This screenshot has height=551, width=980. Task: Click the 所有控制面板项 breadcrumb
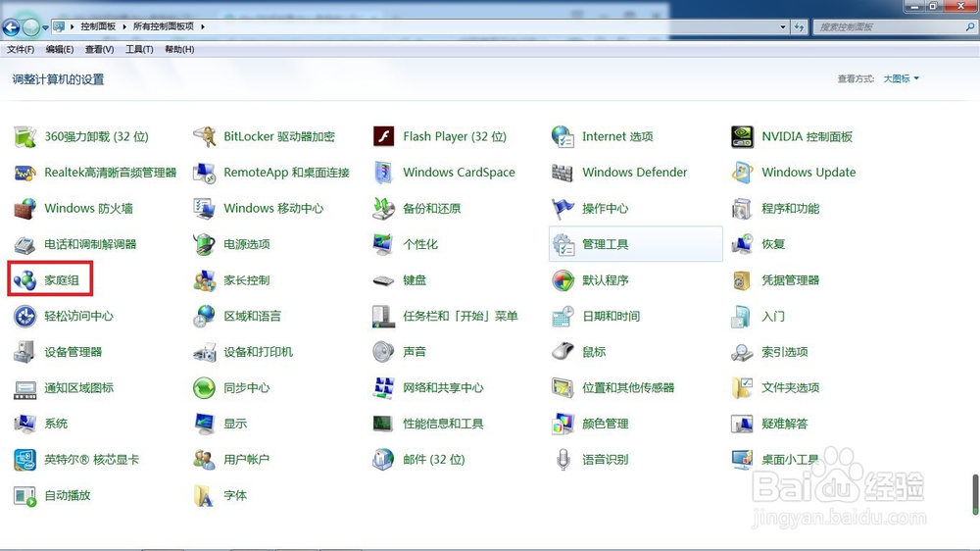pyautogui.click(x=163, y=26)
